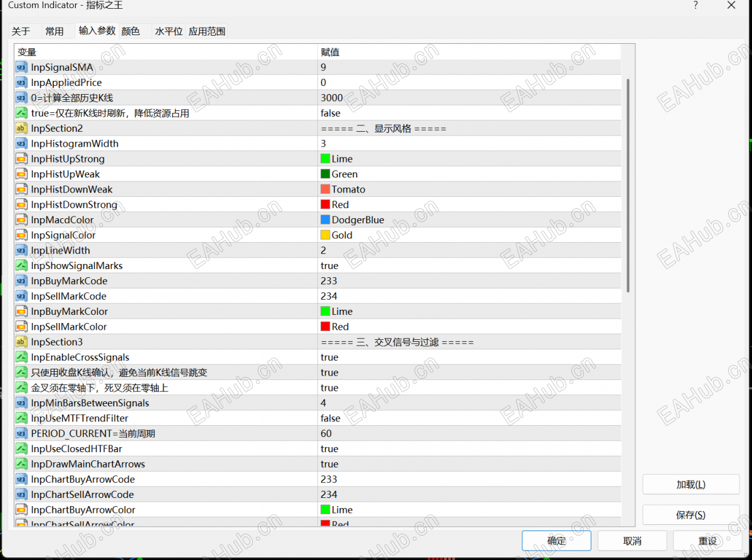Click the bool icon beside InpUseMTFTrendFilter
This screenshot has width=752, height=560.
click(x=21, y=418)
